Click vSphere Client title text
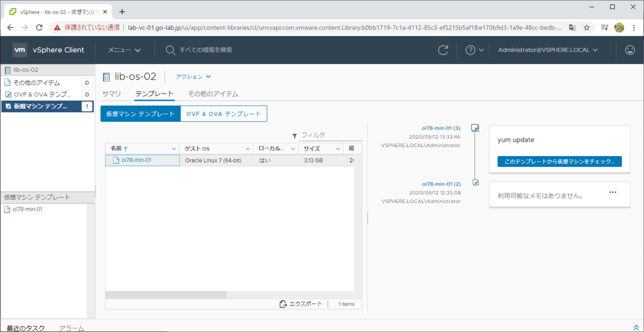The height and width of the screenshot is (332, 644). click(58, 50)
